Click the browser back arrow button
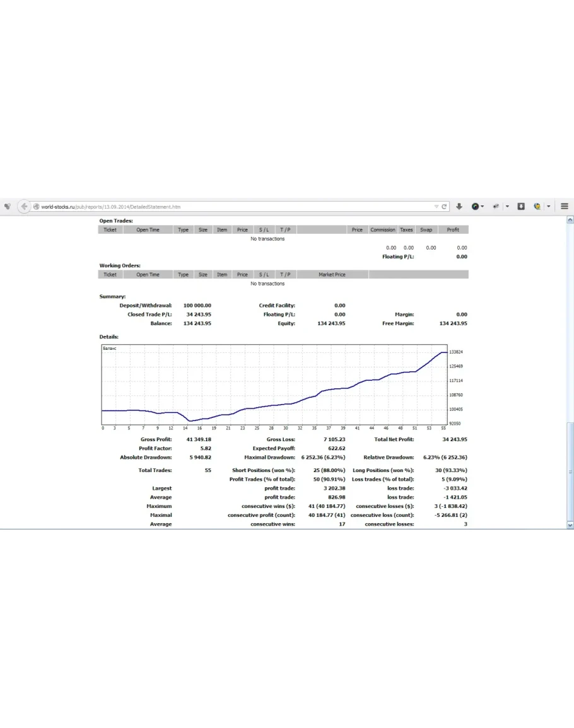Image resolution: width=574 pixels, height=728 pixels. pos(24,207)
